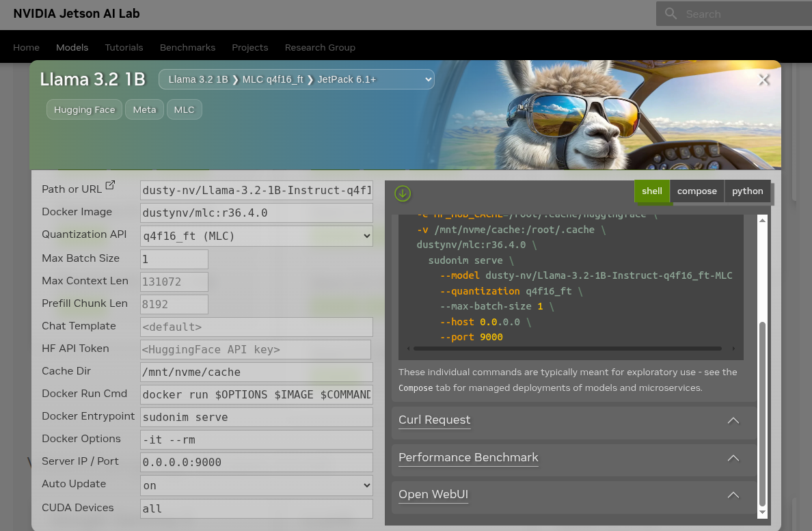
Task: Click the code scrollbar left arrow
Action: [x=409, y=349]
